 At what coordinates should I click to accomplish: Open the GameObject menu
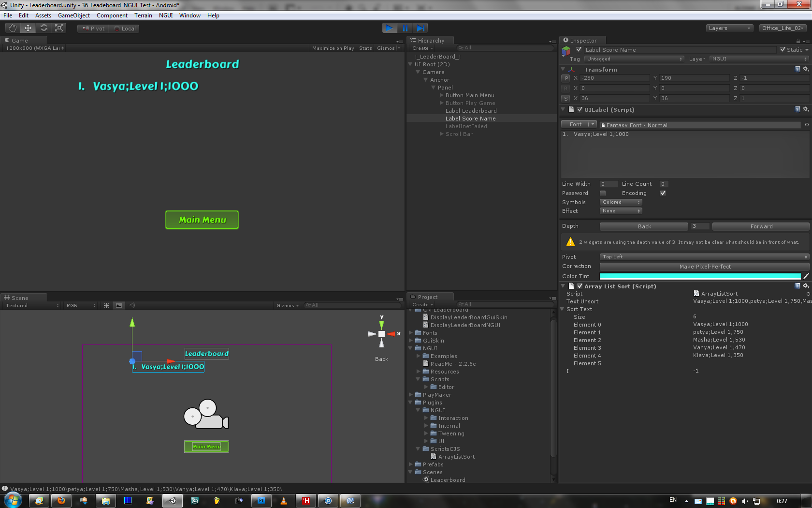(x=74, y=15)
